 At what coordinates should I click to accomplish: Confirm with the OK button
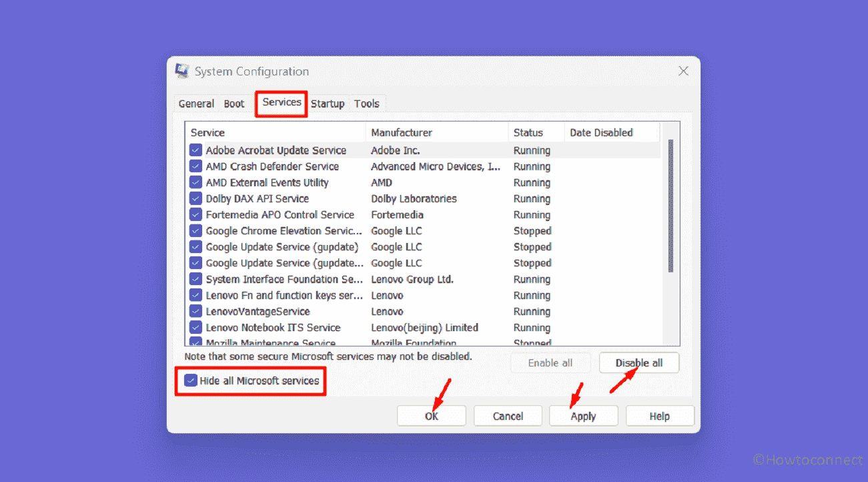[431, 416]
